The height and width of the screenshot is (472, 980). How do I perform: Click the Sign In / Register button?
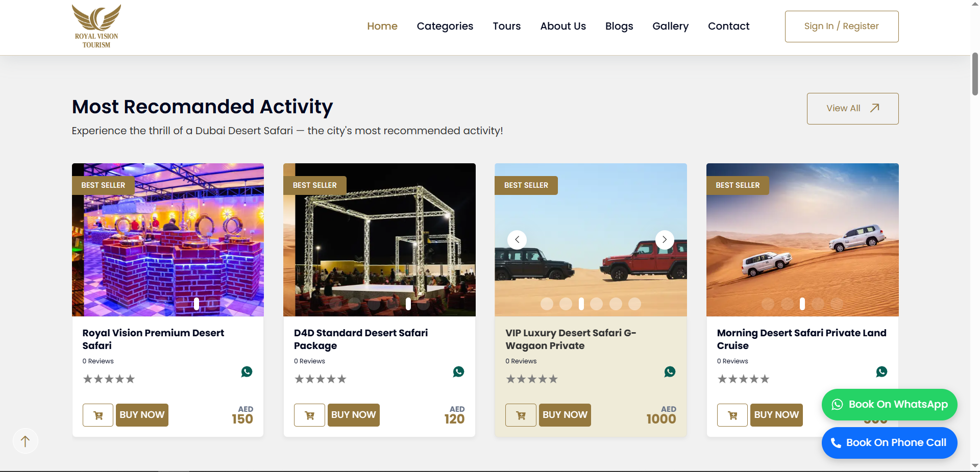(841, 27)
